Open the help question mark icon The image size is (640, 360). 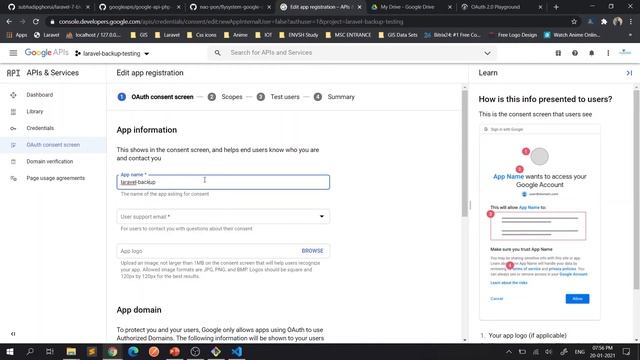coord(575,53)
